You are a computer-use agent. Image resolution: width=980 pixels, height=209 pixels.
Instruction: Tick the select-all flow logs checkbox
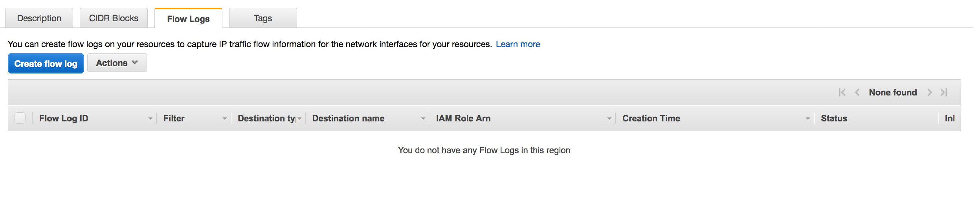[20, 118]
